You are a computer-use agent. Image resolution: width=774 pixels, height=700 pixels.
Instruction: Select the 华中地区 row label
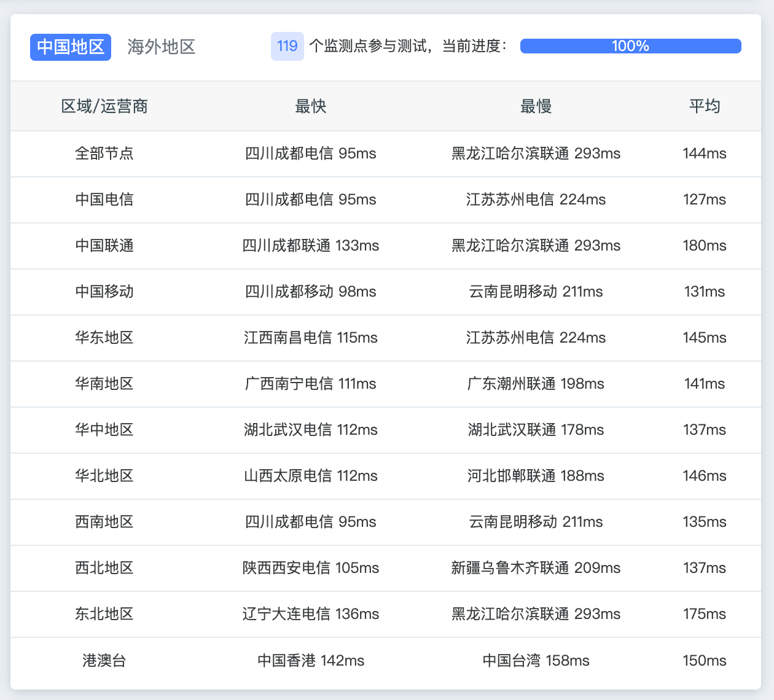pyautogui.click(x=104, y=429)
